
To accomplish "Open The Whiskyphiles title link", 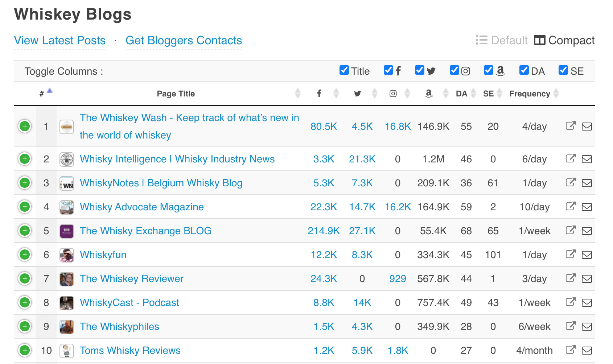I will point(119,326).
